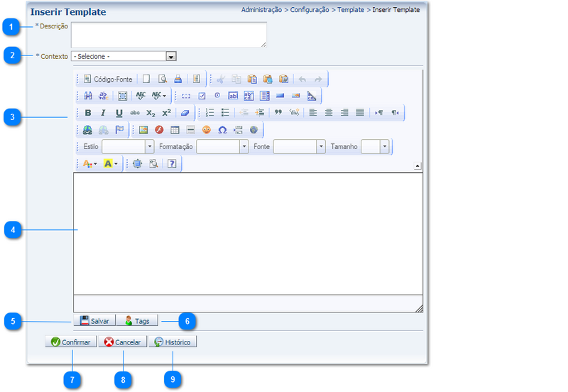The height and width of the screenshot is (392, 568).
Task: Insert special character Omega icon
Action: (222, 130)
